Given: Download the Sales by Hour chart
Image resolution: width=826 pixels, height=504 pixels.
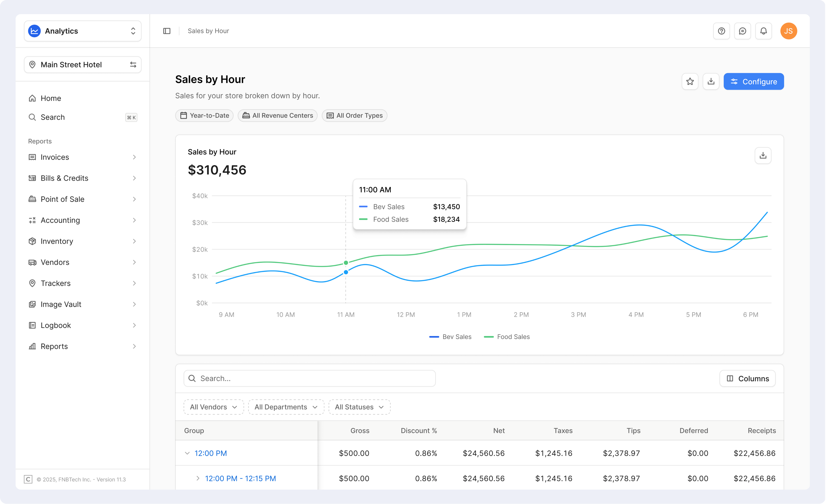Looking at the screenshot, I should (x=763, y=156).
